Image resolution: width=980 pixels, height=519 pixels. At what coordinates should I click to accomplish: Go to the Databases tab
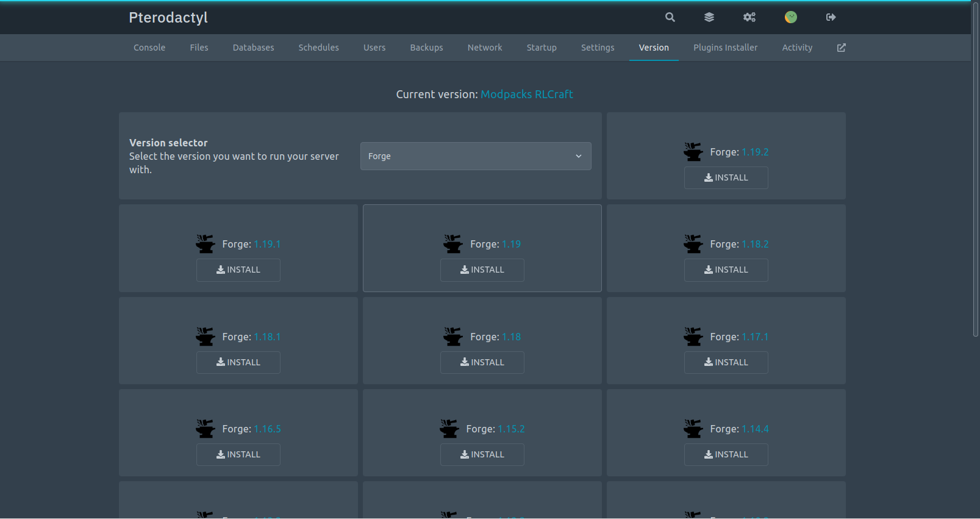click(253, 48)
